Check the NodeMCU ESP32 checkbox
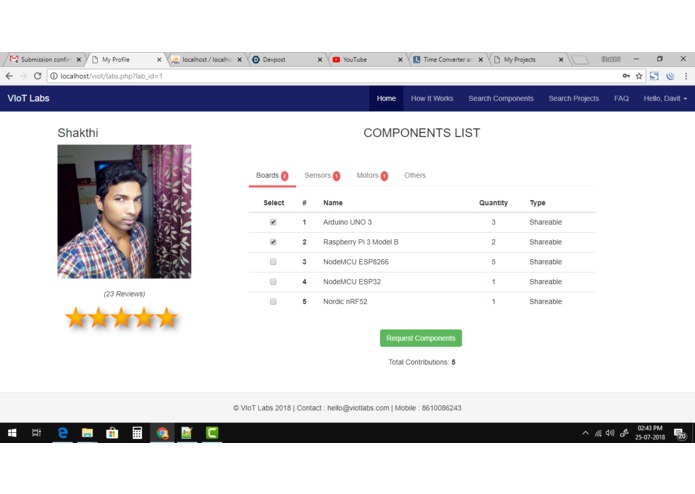The height and width of the screenshot is (494, 695). 273,281
